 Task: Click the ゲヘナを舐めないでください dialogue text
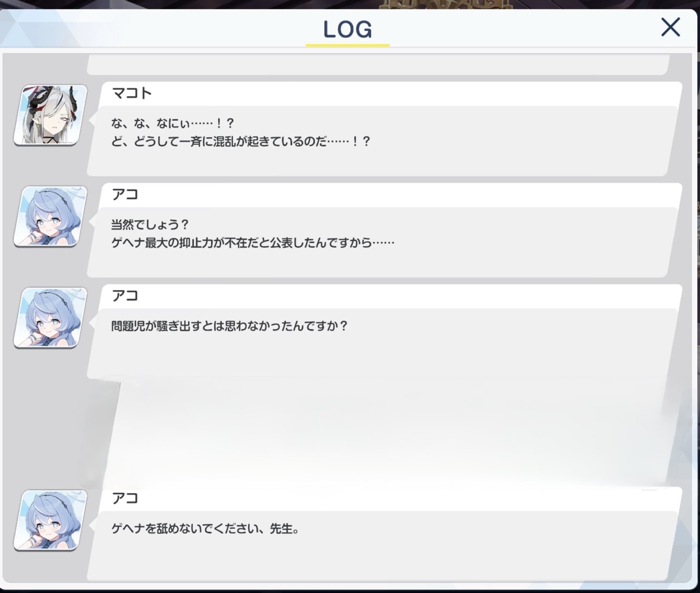click(x=205, y=529)
